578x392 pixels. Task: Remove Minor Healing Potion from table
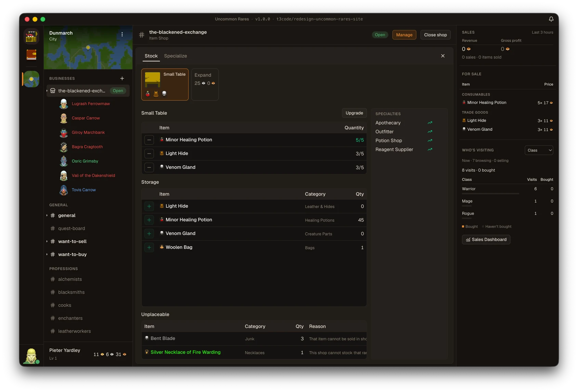tap(149, 140)
